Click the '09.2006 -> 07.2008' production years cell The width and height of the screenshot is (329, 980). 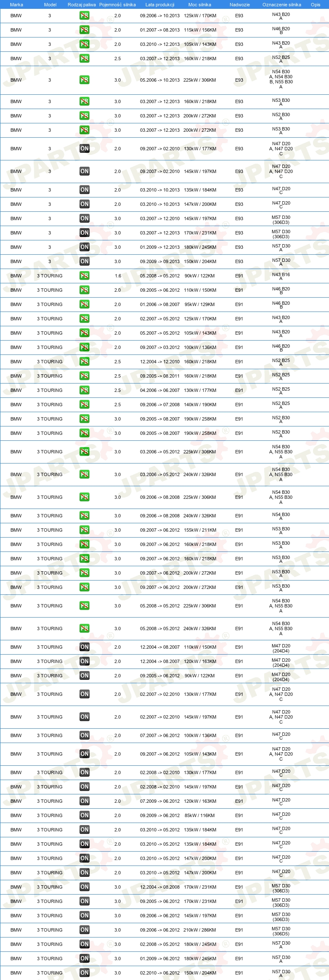(160, 405)
